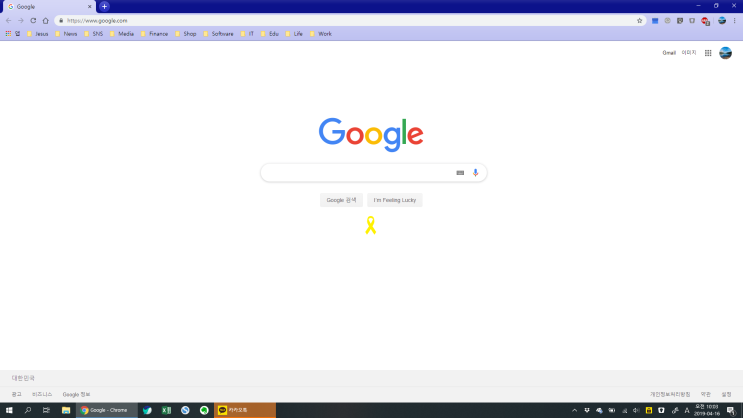The width and height of the screenshot is (743, 418).
Task: Go forward to the next page
Action: tap(21, 20)
